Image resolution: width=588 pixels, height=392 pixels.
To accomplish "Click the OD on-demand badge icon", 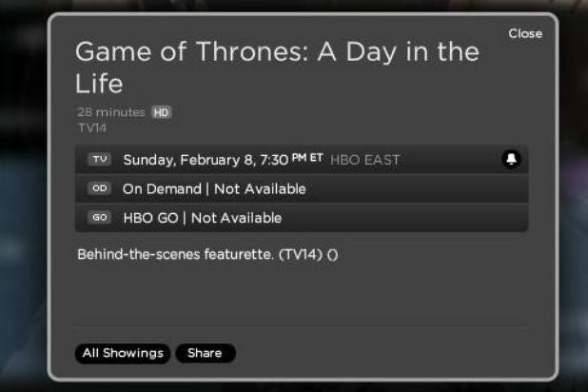I will [100, 188].
